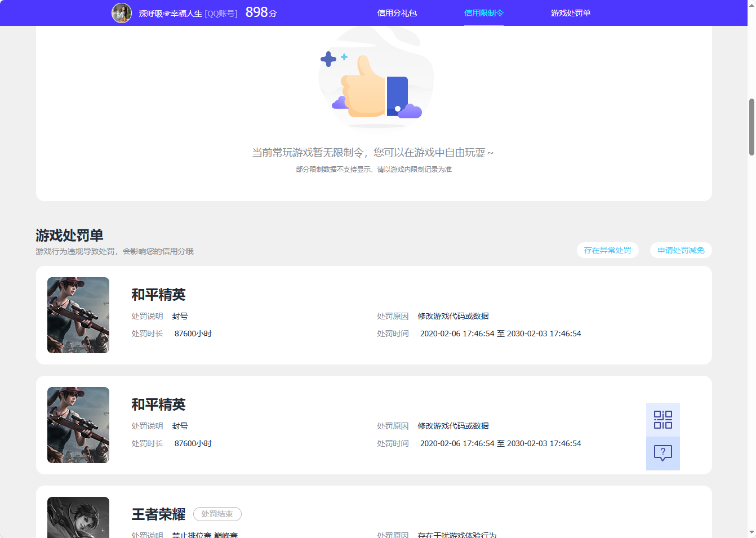
Task: Click 87600小时 in second penalty card
Action: coord(193,443)
